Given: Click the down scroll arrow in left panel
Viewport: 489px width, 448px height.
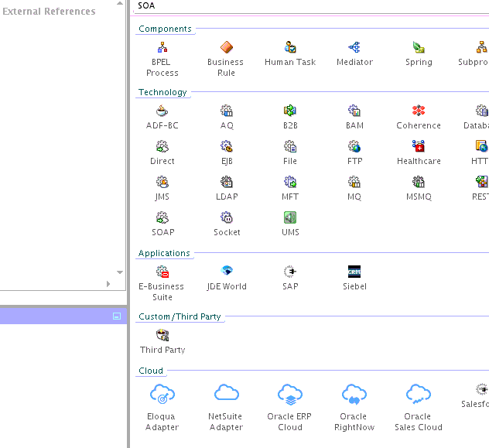Looking at the screenshot, I should tap(120, 272).
